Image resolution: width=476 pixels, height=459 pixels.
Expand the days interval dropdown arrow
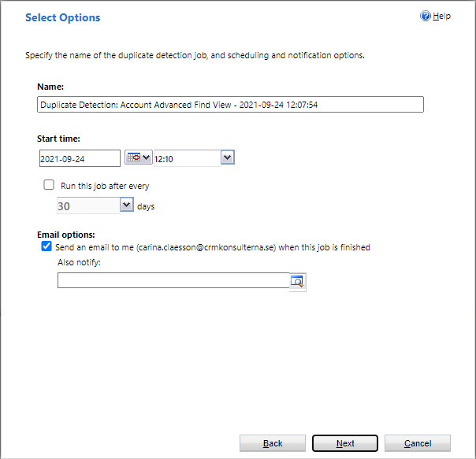tap(127, 205)
